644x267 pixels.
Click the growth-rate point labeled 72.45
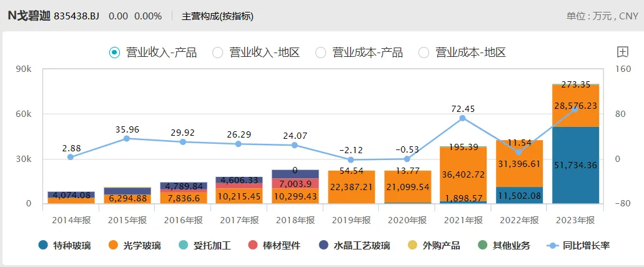pyautogui.click(x=462, y=118)
